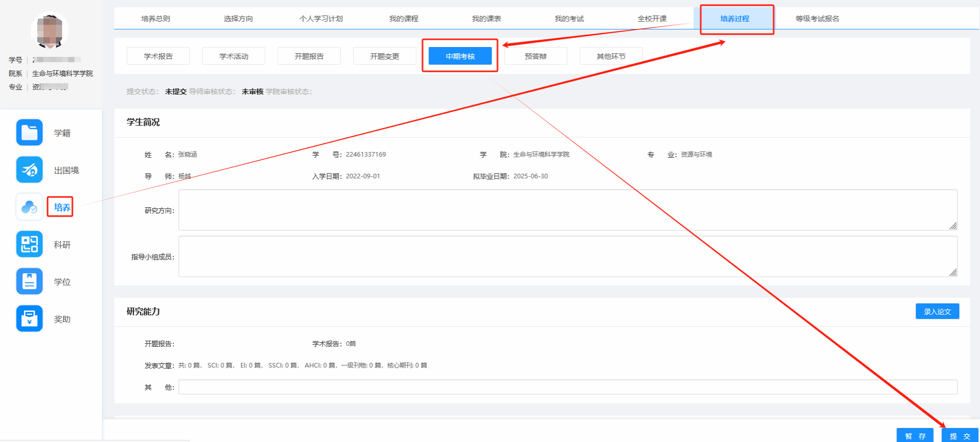Switch to the 培养过程 tab
The image size is (980, 442).
tap(735, 19)
